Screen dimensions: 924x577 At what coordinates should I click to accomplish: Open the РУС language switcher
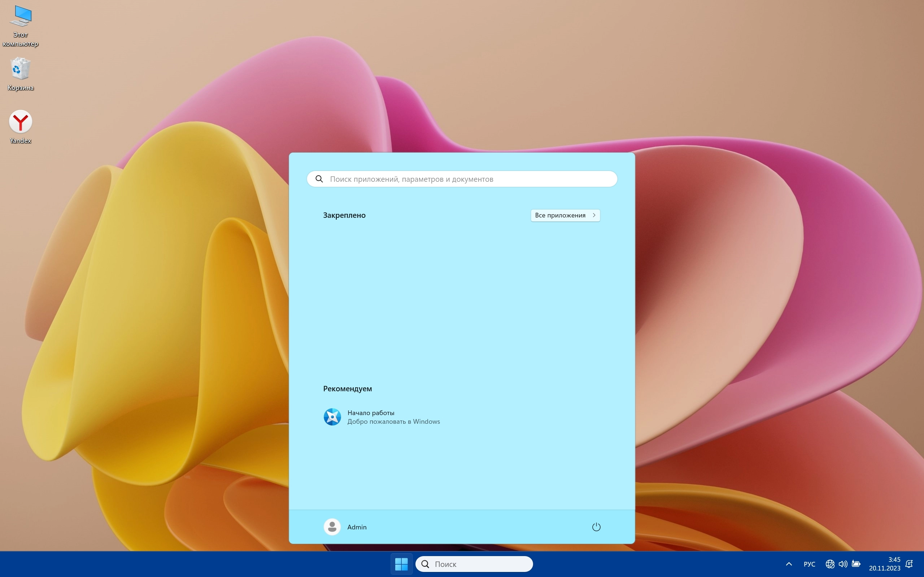(x=810, y=564)
